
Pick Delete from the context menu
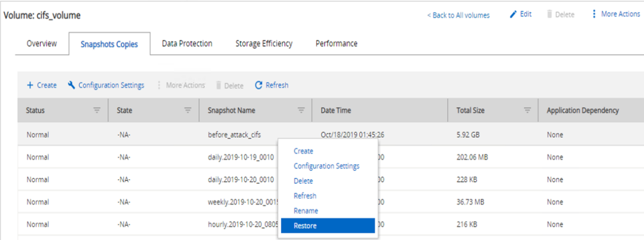(303, 181)
